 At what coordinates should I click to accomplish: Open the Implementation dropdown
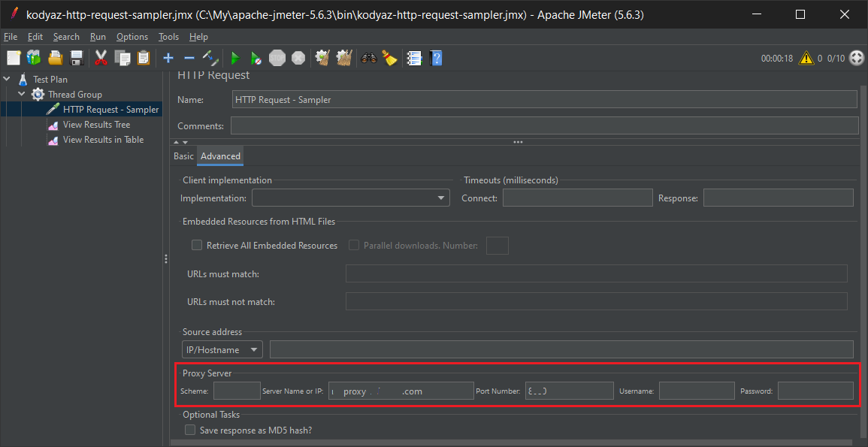click(351, 198)
